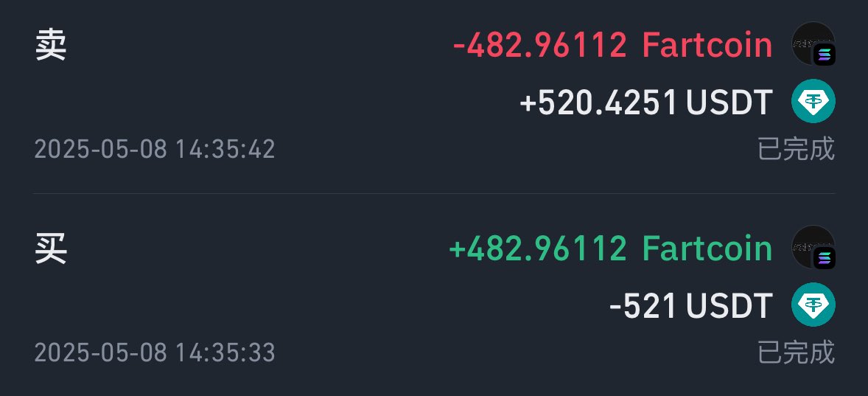This screenshot has width=868, height=396.
Task: Tap the 已完成 status on buy order
Action: click(x=796, y=352)
